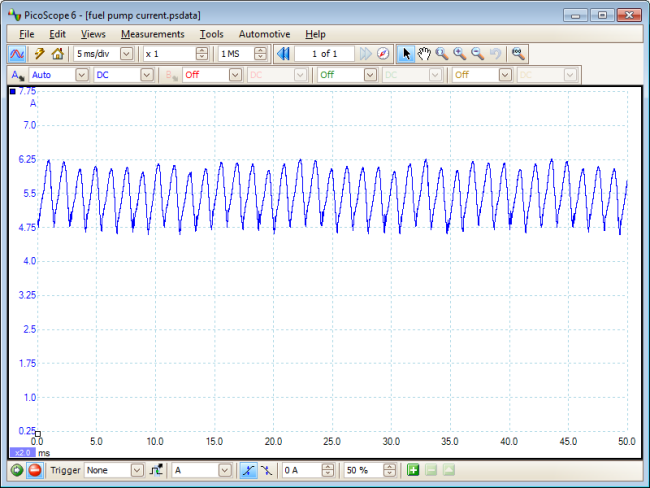Viewport: 650px width, 488px height.
Task: Open the buffer navigator compass icon
Action: coord(382,53)
